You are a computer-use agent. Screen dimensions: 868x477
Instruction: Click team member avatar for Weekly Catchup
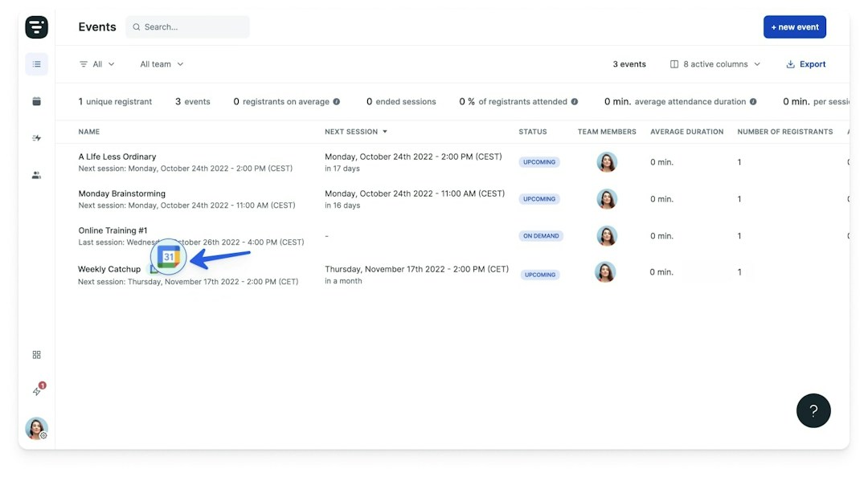coord(605,272)
